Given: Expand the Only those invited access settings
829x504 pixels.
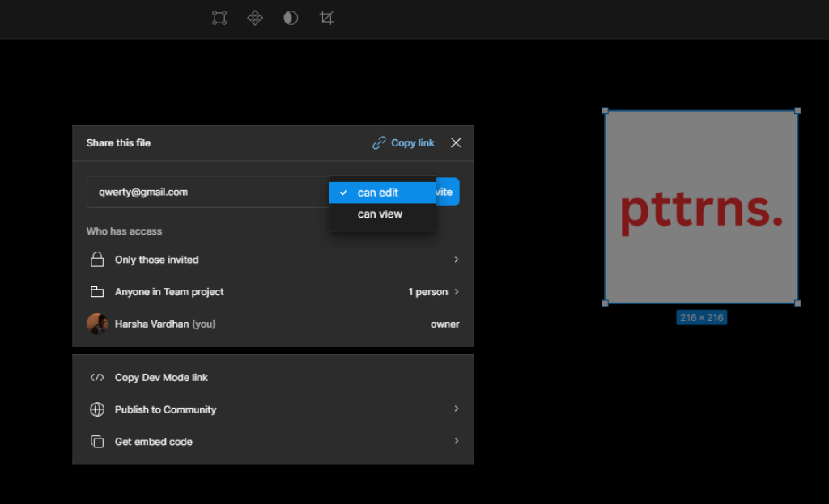Looking at the screenshot, I should [456, 260].
